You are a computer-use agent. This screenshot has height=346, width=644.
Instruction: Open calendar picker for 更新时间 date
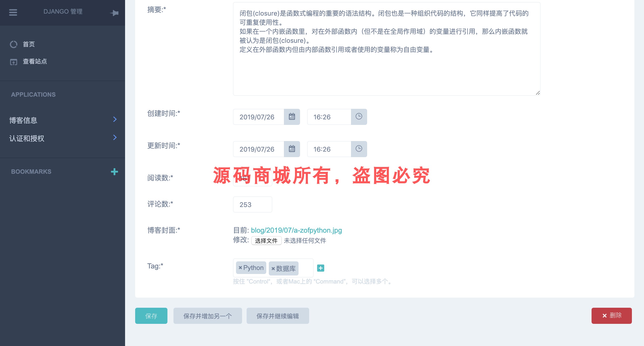point(292,149)
